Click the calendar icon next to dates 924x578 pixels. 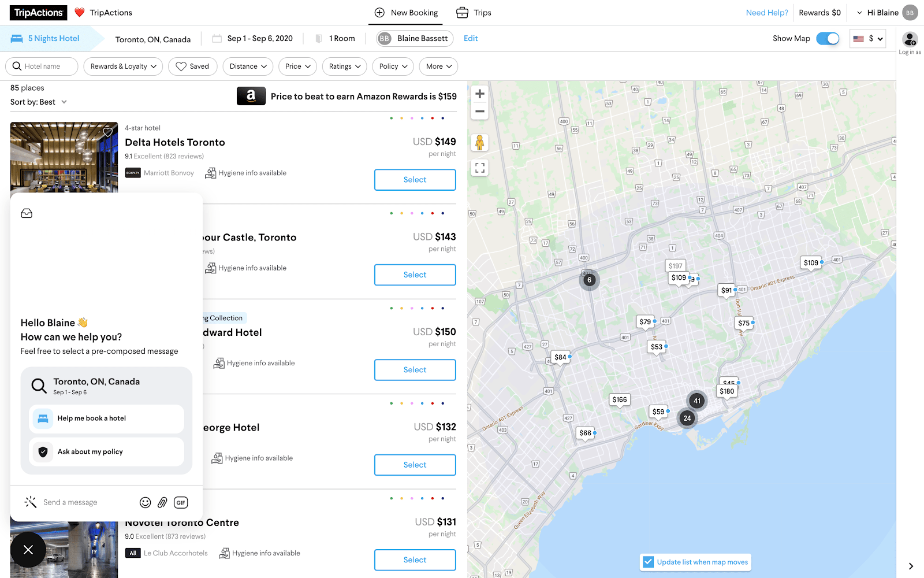tap(217, 39)
